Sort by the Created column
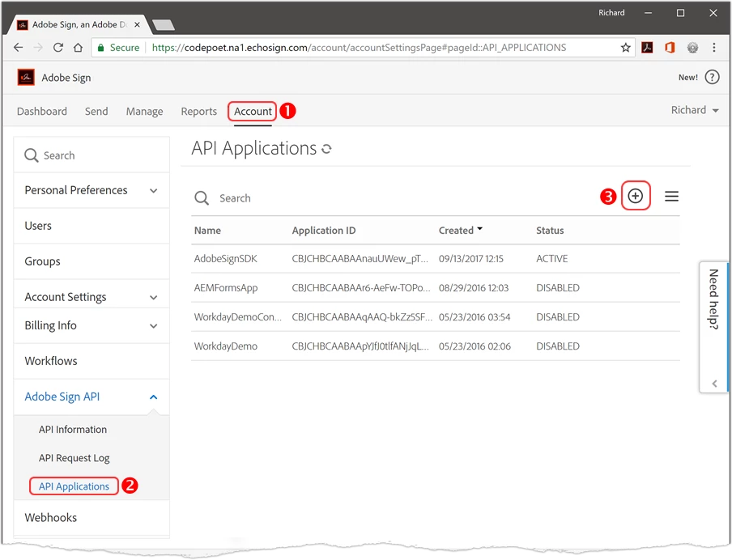This screenshot has width=732, height=560. pos(460,231)
